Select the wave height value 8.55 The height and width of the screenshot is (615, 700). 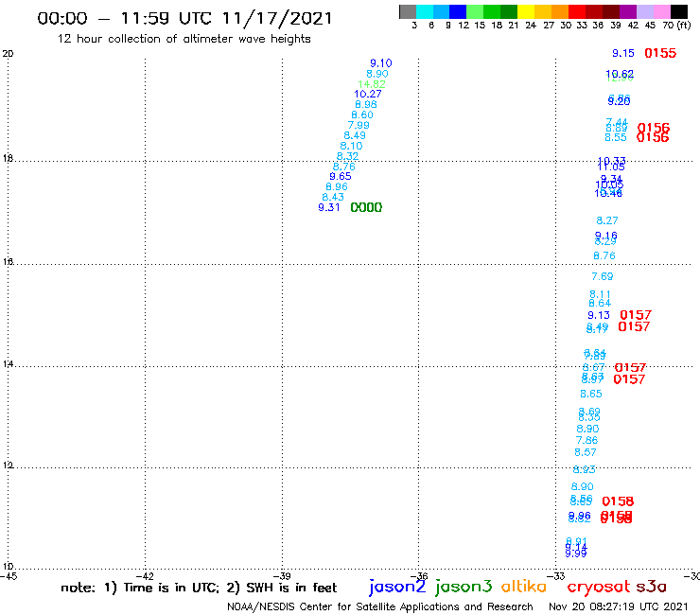pyautogui.click(x=616, y=137)
